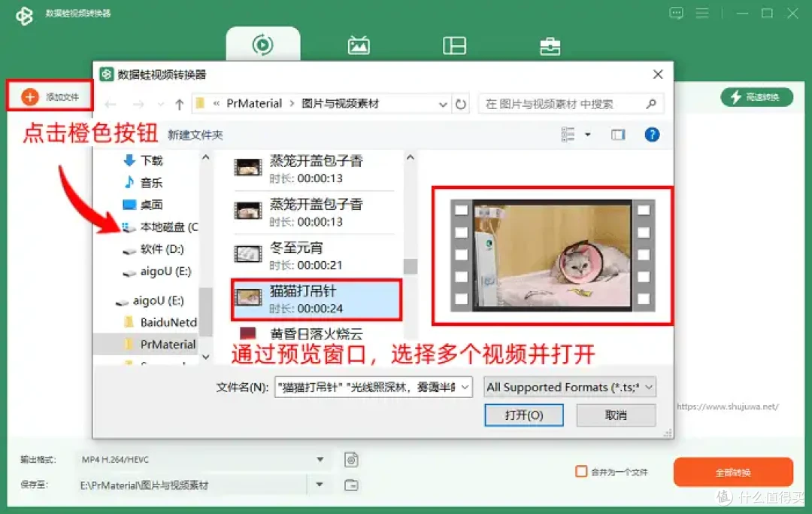Go up one folder level
This screenshot has width=812, height=514.
click(179, 105)
